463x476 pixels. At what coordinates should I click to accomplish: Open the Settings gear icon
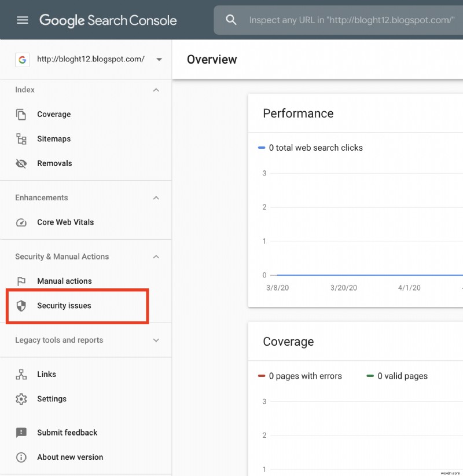click(21, 399)
